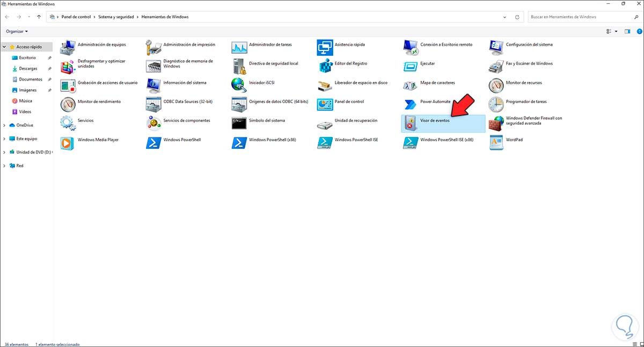The image size is (644, 347).
Task: Open Windows PowerShell icon
Action: tap(153, 142)
